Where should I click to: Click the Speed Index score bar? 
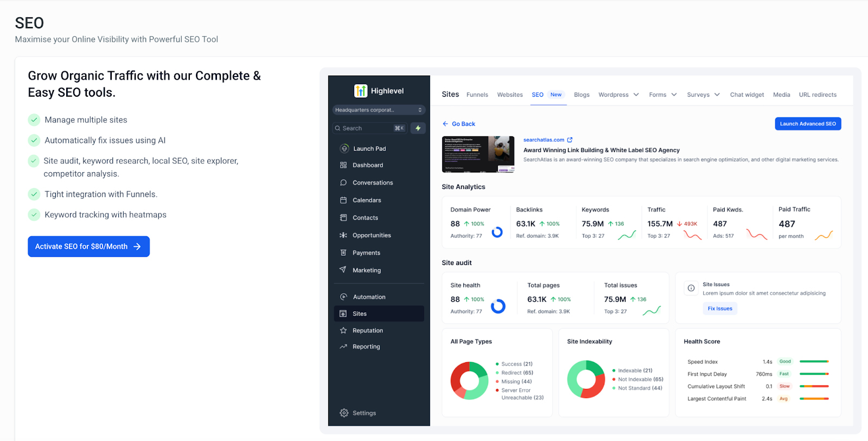coord(814,361)
